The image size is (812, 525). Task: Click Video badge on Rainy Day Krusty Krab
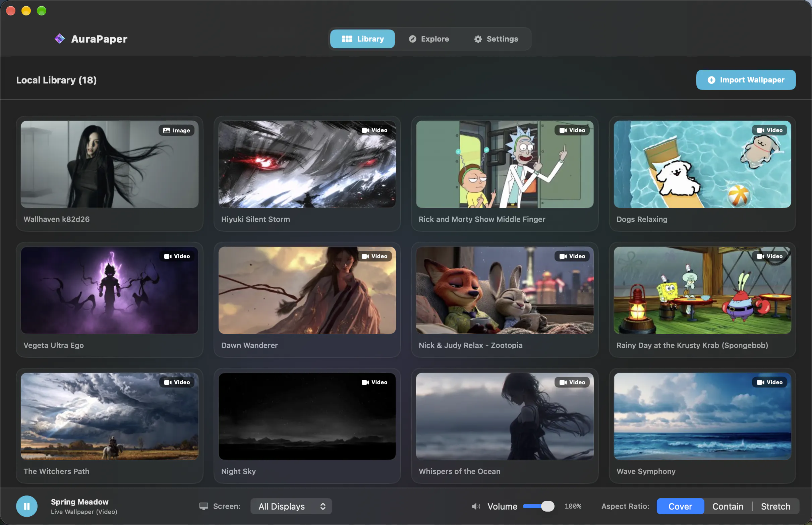coord(769,256)
